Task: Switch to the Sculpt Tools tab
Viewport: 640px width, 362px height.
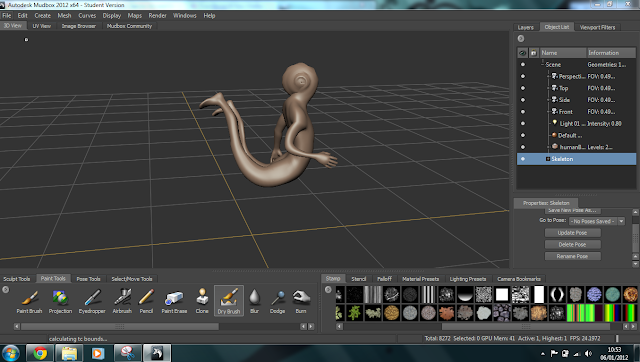Action: click(17, 279)
